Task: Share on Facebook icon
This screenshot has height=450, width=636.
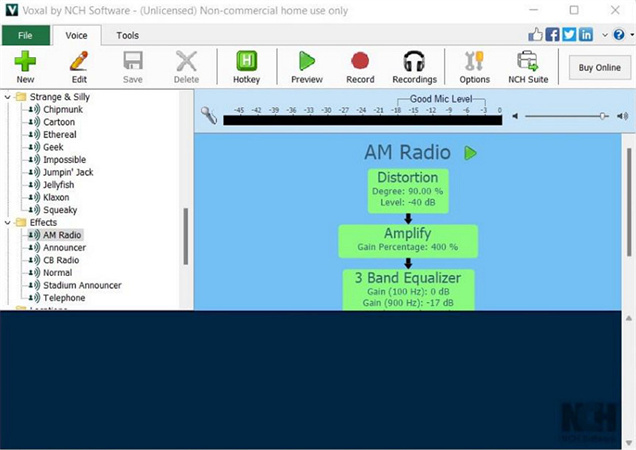Action: click(x=552, y=34)
